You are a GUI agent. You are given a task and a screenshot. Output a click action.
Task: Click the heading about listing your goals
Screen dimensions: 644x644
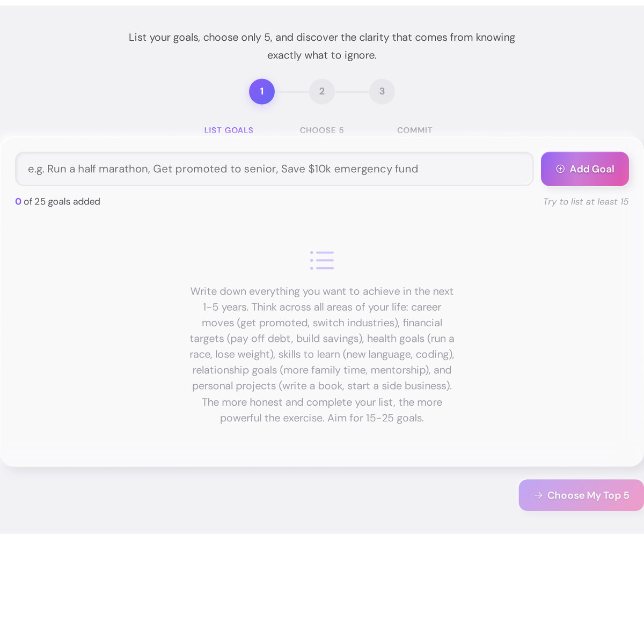pos(321,46)
